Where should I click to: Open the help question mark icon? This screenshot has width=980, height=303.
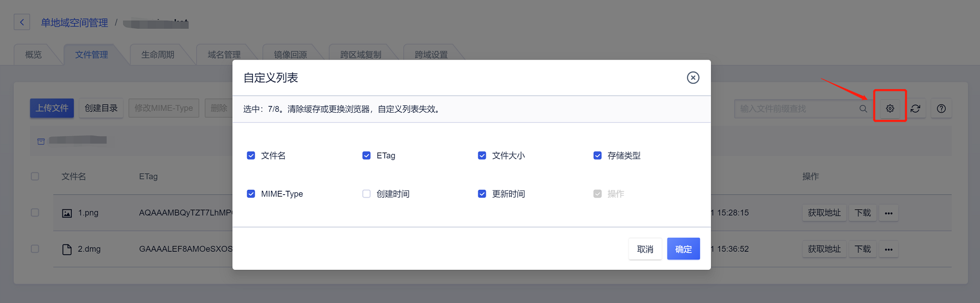[x=941, y=108]
